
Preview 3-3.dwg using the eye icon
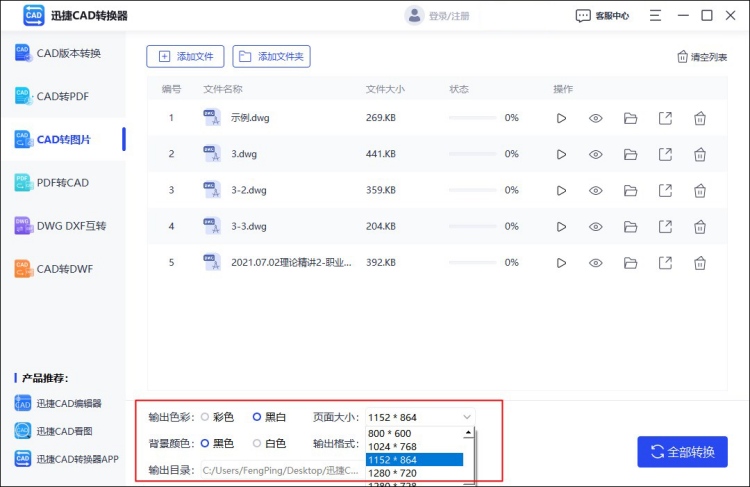[x=596, y=227]
